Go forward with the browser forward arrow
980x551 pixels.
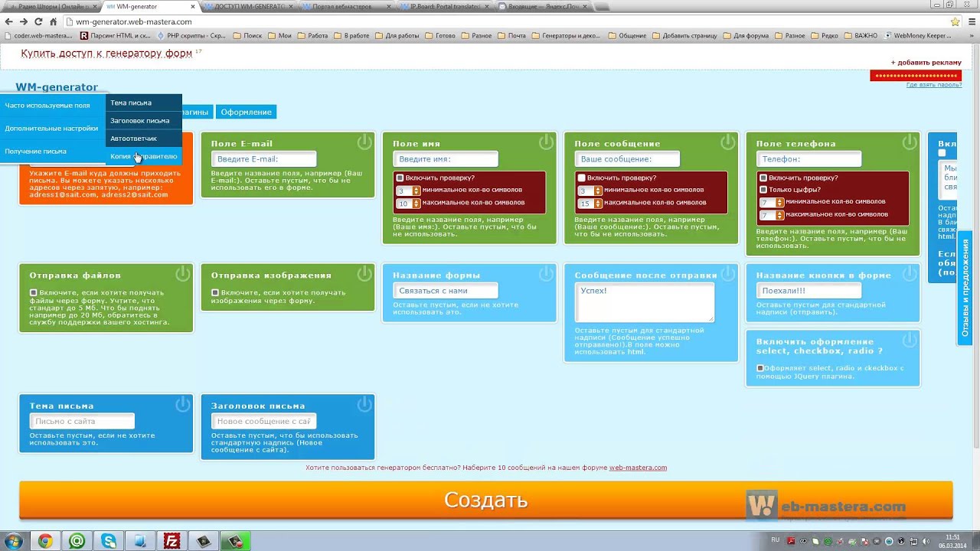pyautogui.click(x=24, y=21)
